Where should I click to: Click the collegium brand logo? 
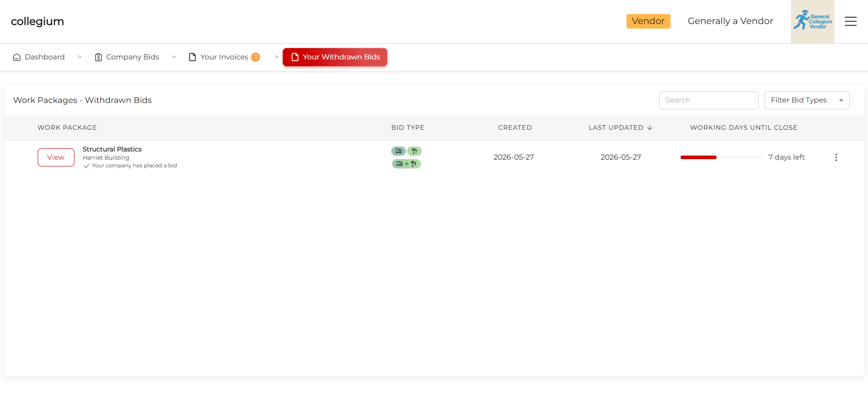[37, 21]
